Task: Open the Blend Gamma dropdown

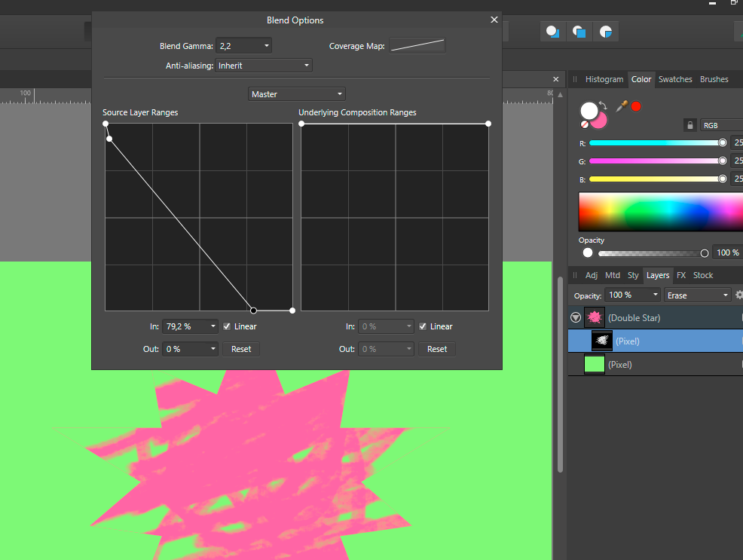Action: pyautogui.click(x=243, y=46)
